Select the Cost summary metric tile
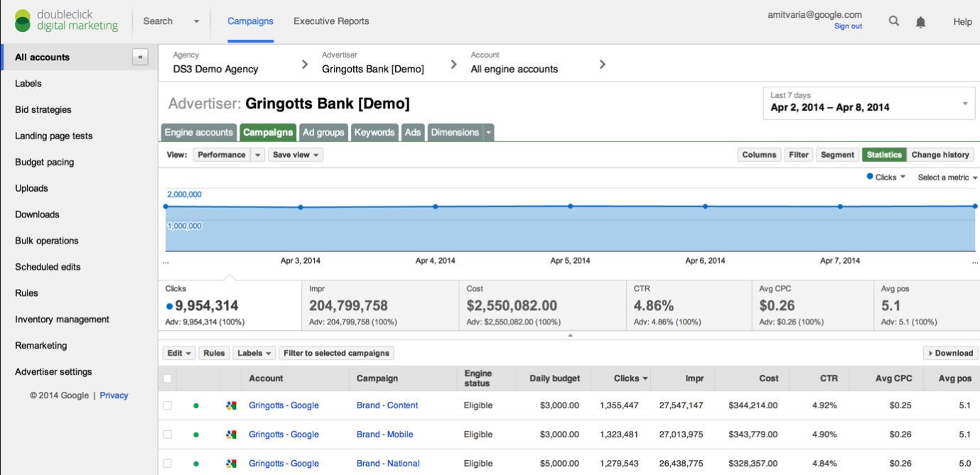Image resolution: width=980 pixels, height=475 pixels. coord(543,305)
